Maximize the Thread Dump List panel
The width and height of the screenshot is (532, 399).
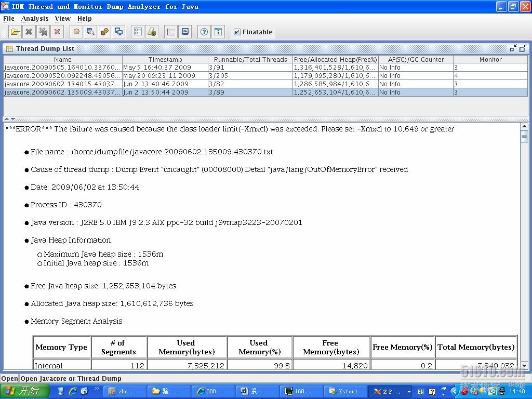pos(523,48)
